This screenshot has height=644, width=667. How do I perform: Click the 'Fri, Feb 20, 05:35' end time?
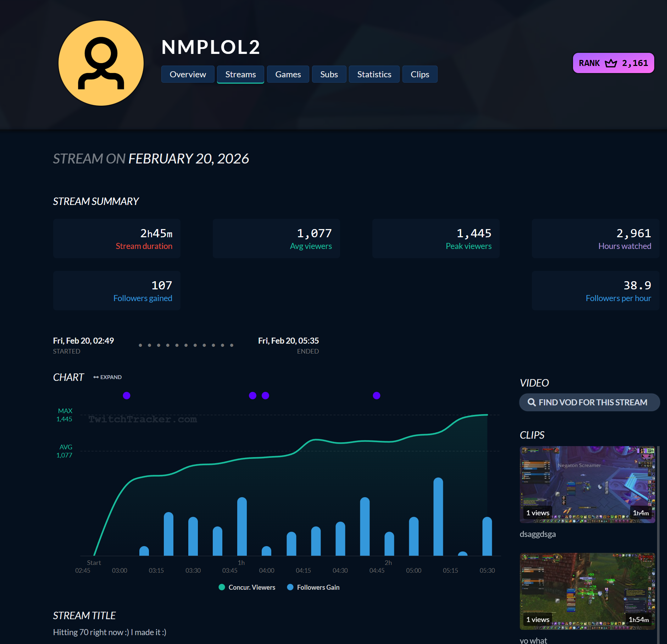click(288, 341)
